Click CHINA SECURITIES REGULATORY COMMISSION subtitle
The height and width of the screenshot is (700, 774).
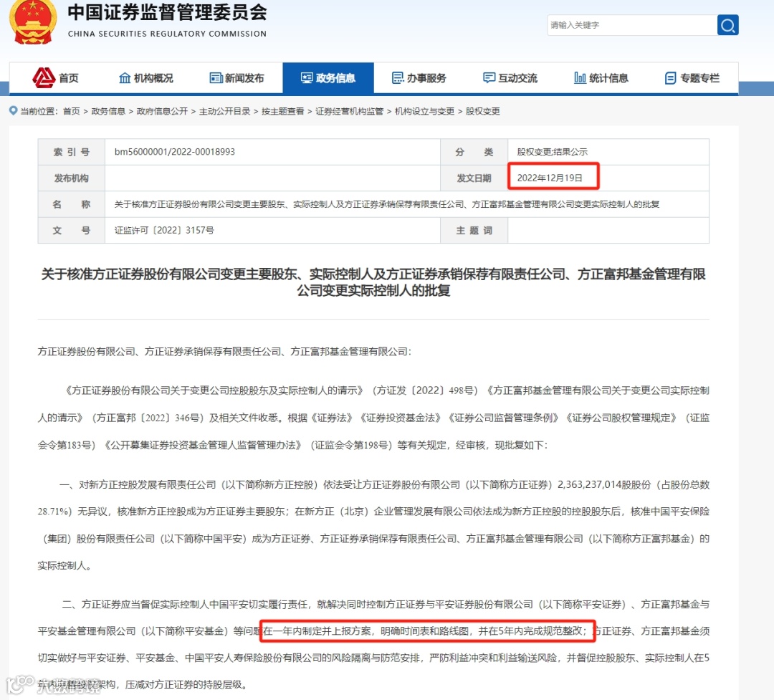click(x=167, y=34)
